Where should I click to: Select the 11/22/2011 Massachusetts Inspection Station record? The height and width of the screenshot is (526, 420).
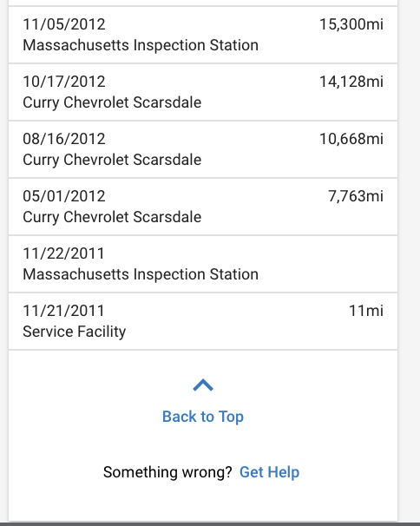click(203, 264)
